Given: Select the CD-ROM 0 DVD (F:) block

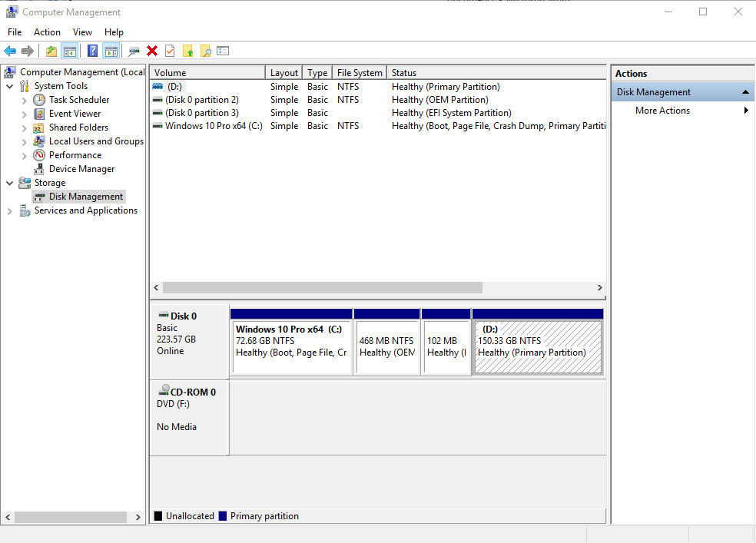Looking at the screenshot, I should tap(189, 419).
